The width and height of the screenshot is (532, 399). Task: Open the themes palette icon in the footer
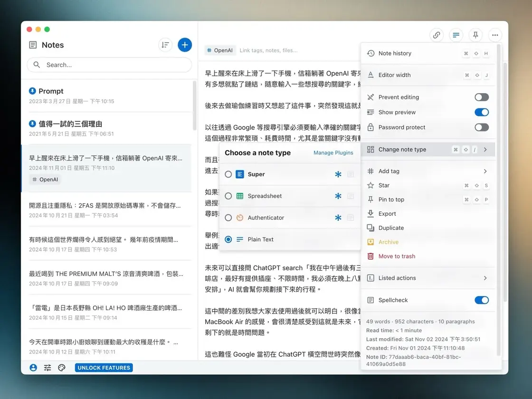click(x=62, y=368)
